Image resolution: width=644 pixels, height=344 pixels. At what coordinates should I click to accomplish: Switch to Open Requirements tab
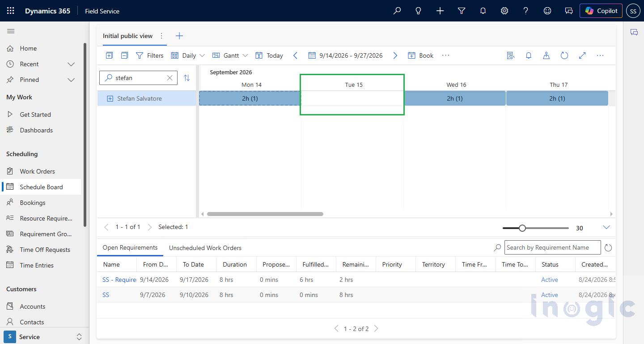[x=130, y=247]
